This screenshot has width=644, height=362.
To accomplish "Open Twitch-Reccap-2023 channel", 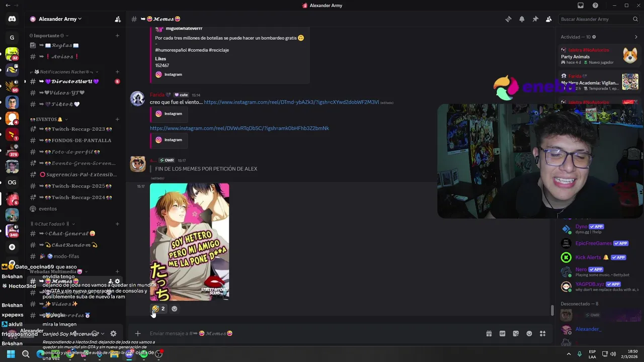I will pyautogui.click(x=74, y=129).
